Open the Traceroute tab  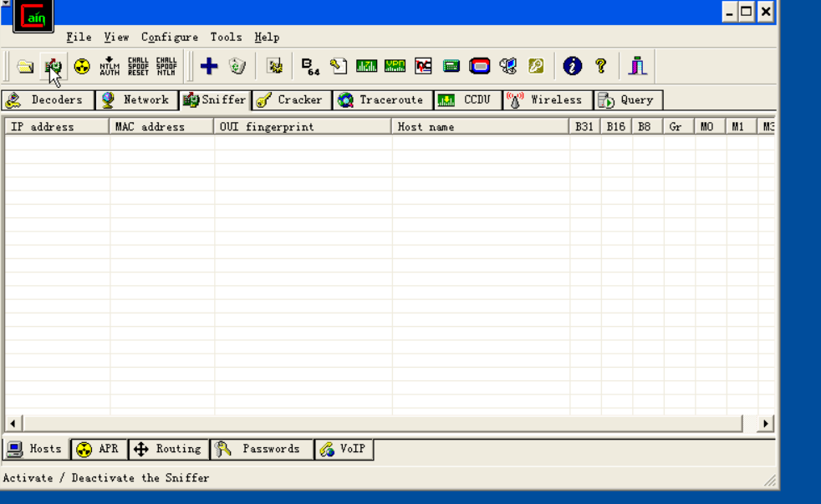click(x=383, y=100)
